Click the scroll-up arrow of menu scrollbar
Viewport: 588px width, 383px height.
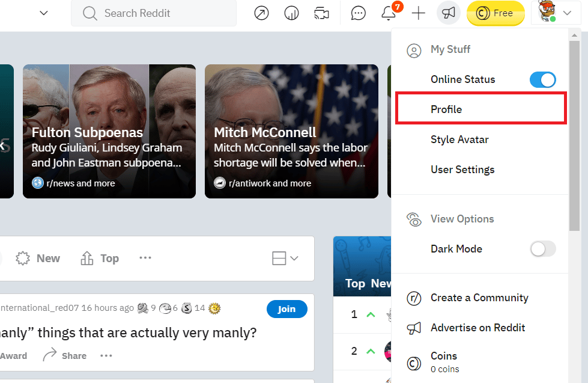coord(574,35)
